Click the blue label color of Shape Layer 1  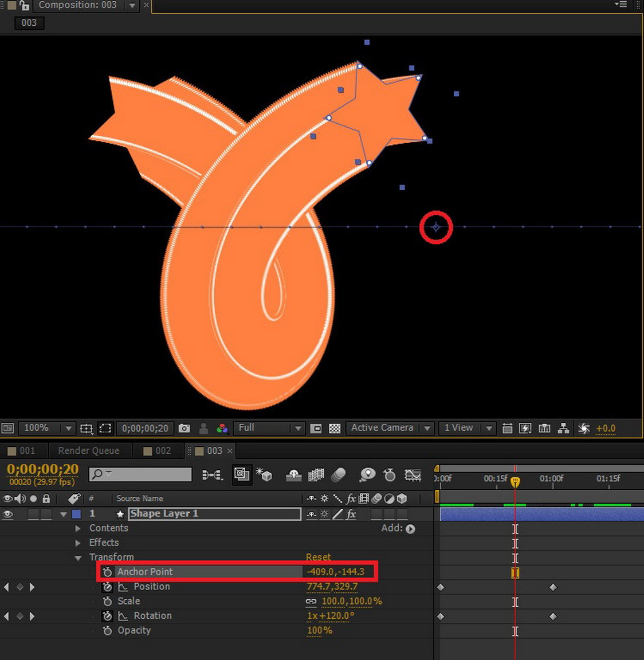click(76, 514)
